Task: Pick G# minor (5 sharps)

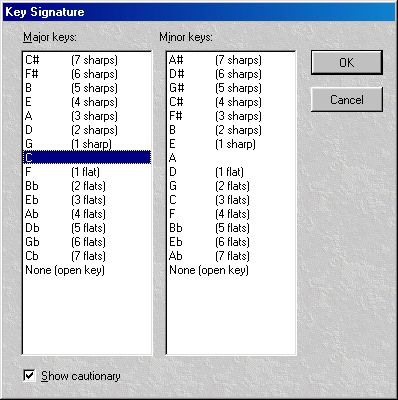Action: [231, 88]
